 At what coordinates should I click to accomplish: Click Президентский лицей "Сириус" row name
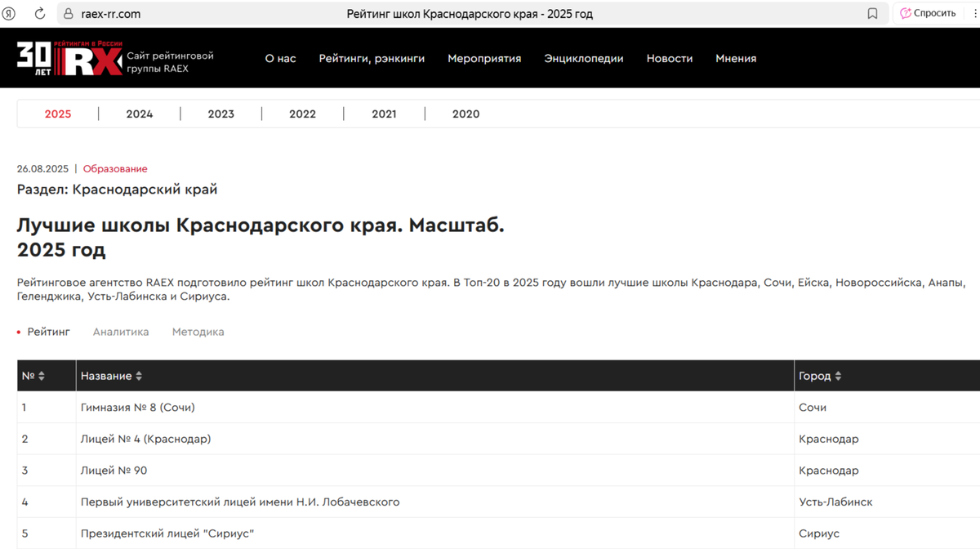(x=167, y=533)
